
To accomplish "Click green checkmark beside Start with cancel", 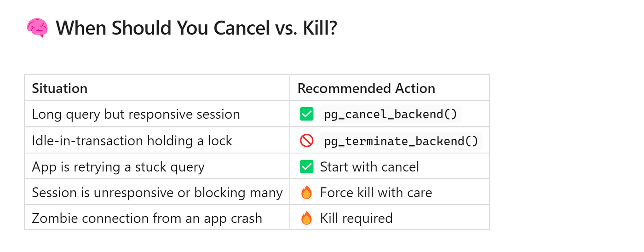I will (x=306, y=166).
